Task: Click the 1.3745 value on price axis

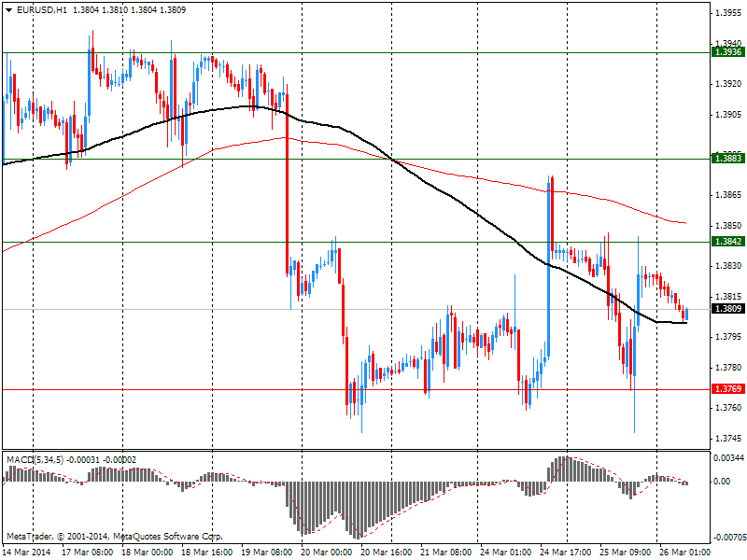Action: coord(727,439)
